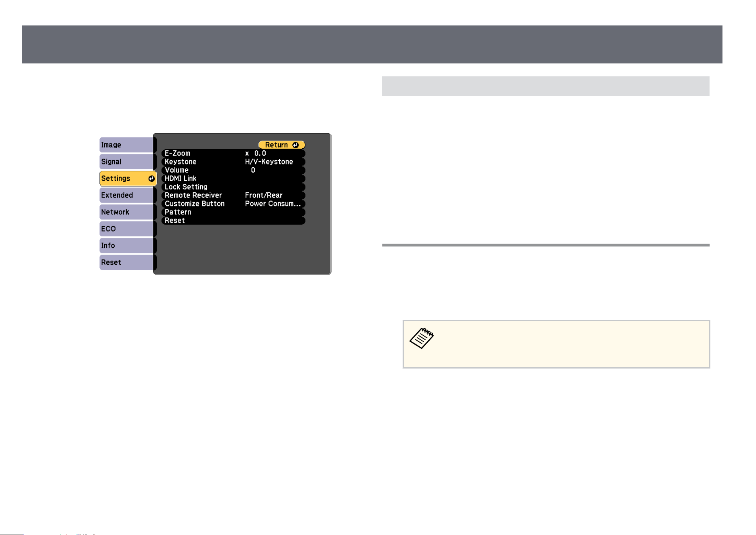Select the E-Zoom setting
The height and width of the screenshot is (535, 756).
click(233, 153)
